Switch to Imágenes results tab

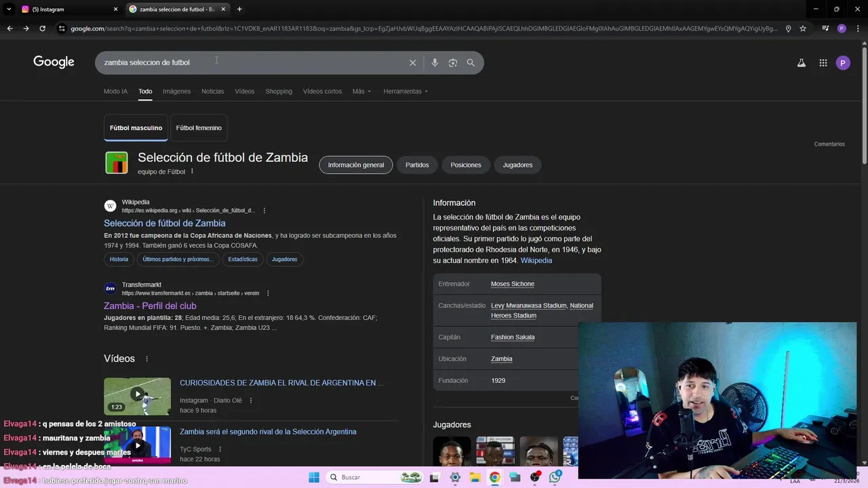176,91
